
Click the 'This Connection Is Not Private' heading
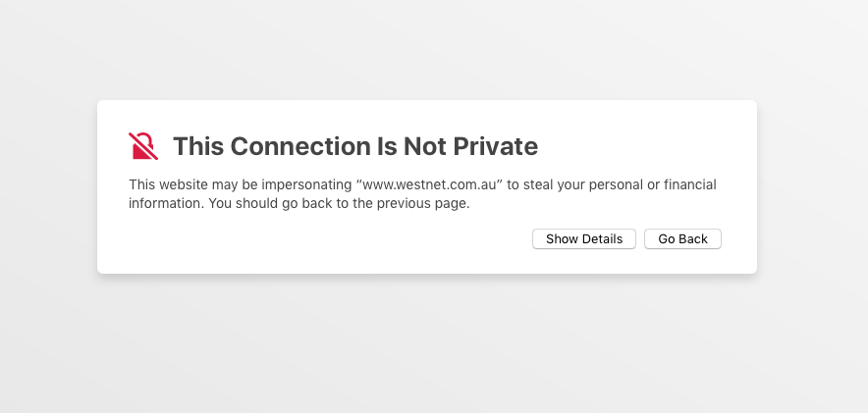click(x=354, y=146)
